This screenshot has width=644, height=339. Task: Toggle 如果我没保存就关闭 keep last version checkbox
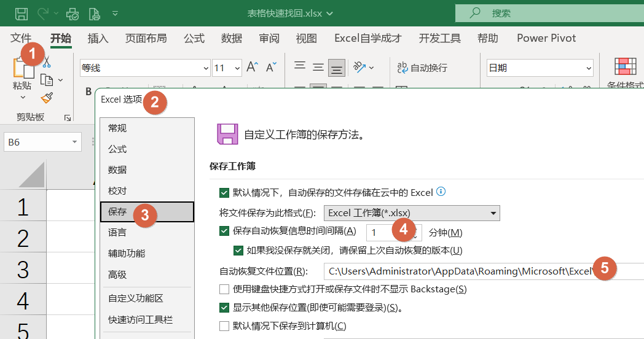pyautogui.click(x=238, y=251)
